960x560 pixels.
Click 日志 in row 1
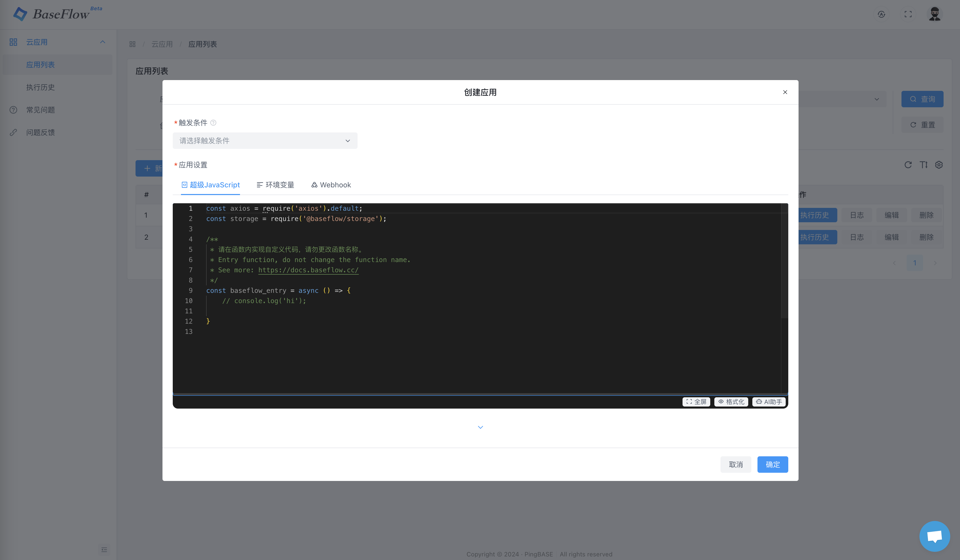[857, 215]
